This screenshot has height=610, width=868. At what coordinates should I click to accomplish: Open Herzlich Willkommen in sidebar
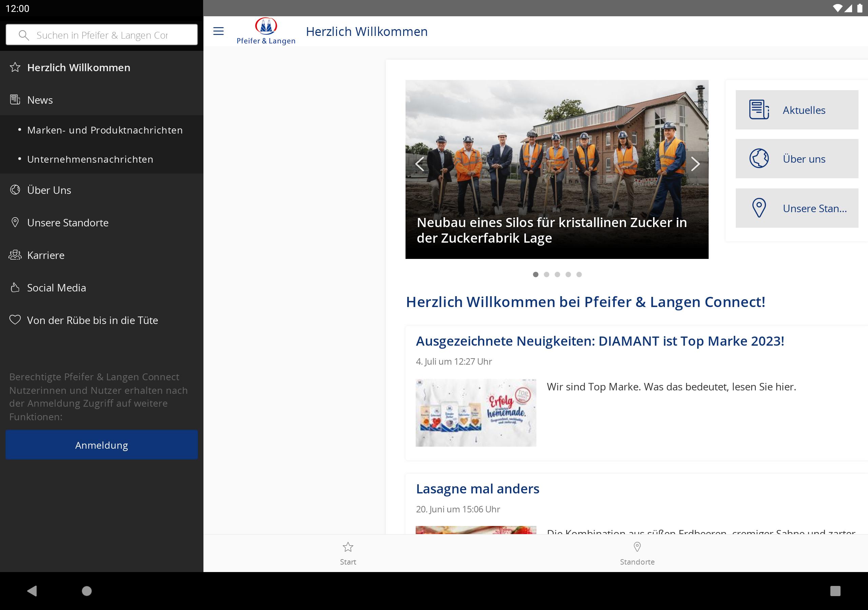[102, 67]
